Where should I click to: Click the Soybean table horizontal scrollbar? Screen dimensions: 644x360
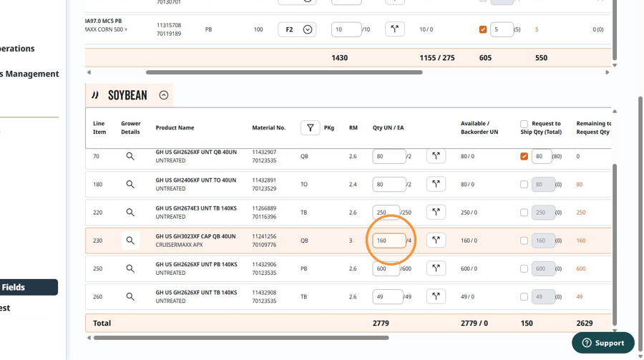pos(241,338)
